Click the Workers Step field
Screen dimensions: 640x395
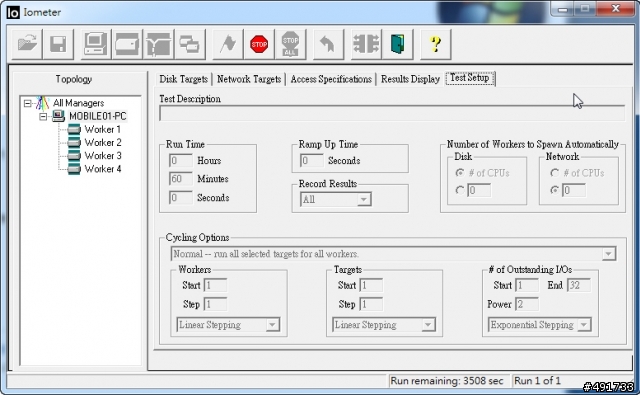215,304
